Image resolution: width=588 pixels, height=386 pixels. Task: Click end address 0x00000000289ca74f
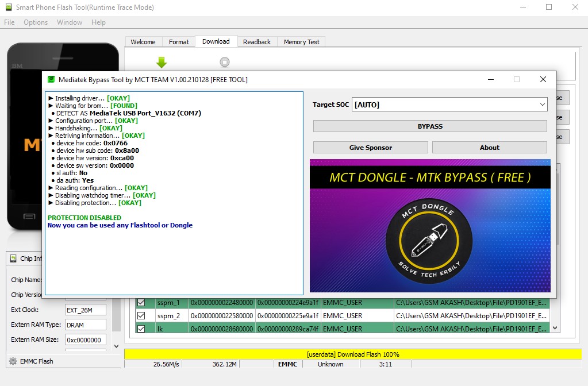pyautogui.click(x=287, y=329)
